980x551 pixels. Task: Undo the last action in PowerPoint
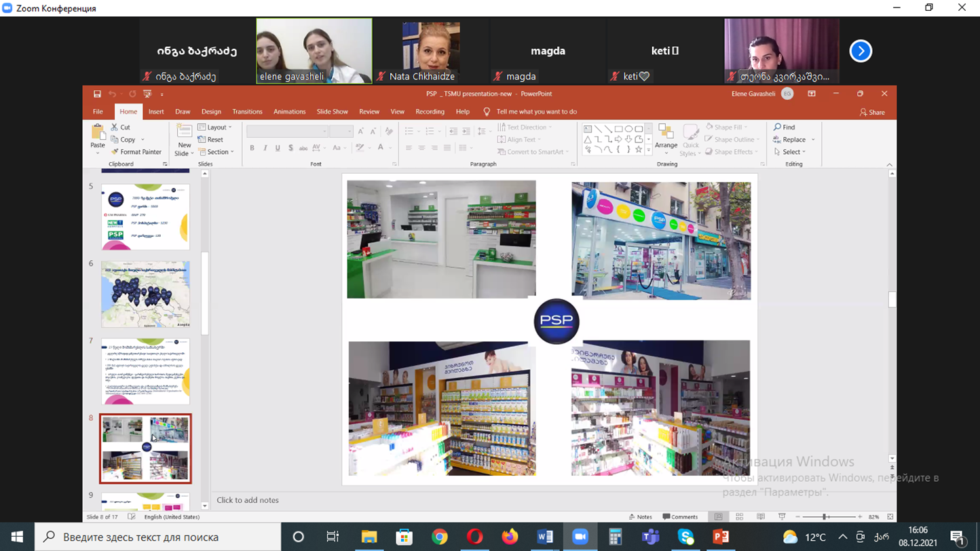tap(112, 94)
